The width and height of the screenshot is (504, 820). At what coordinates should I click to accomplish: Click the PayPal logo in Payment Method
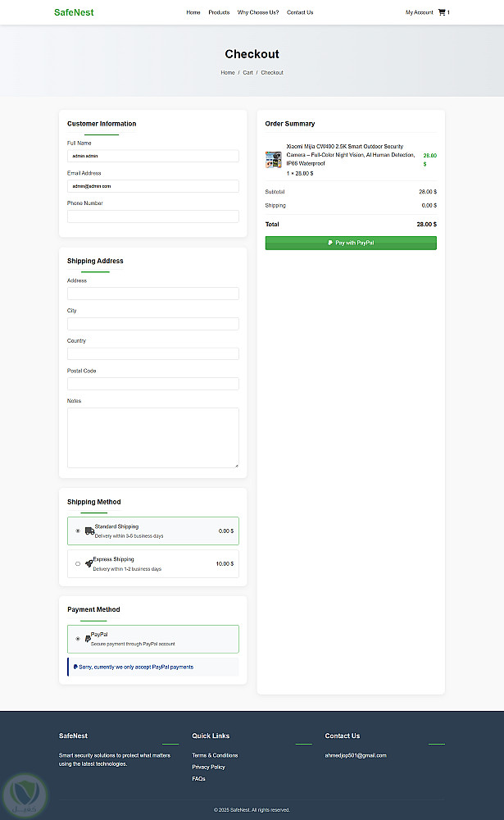click(87, 638)
